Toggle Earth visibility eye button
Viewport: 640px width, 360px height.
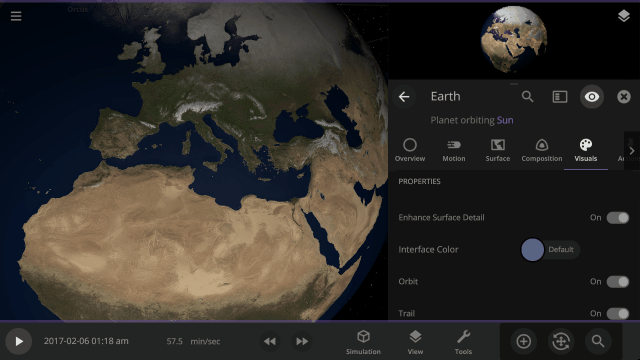592,97
